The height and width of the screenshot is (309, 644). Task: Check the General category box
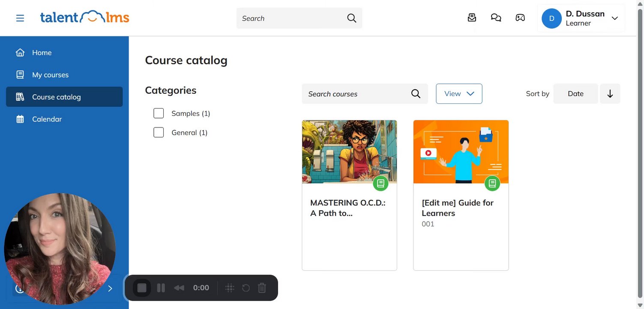tap(159, 133)
